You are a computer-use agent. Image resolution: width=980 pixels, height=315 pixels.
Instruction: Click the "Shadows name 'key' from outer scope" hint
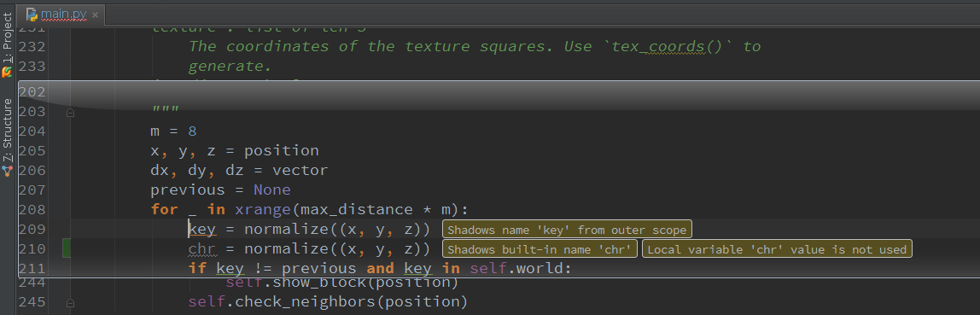click(x=567, y=230)
